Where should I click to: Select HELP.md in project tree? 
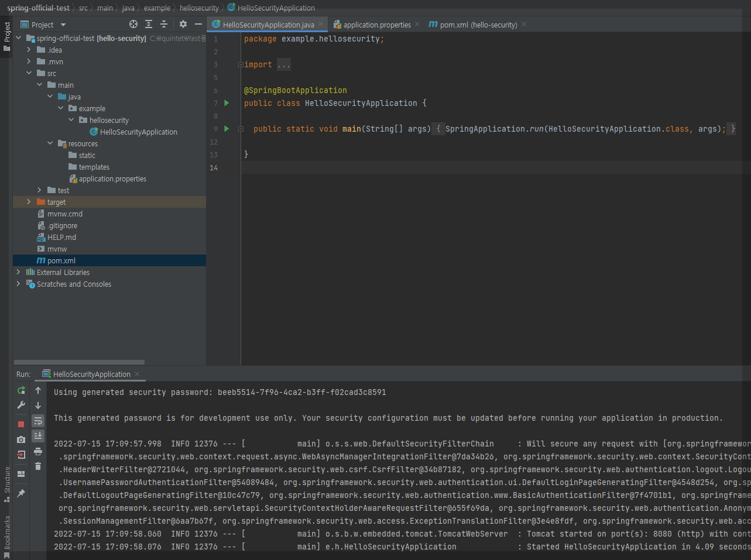(x=56, y=238)
